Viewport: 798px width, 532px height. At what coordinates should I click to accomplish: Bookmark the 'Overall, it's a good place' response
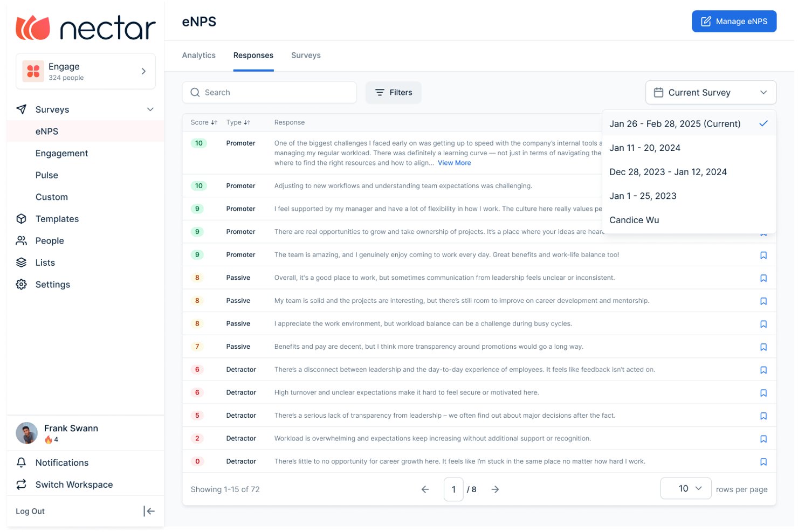[x=763, y=279]
